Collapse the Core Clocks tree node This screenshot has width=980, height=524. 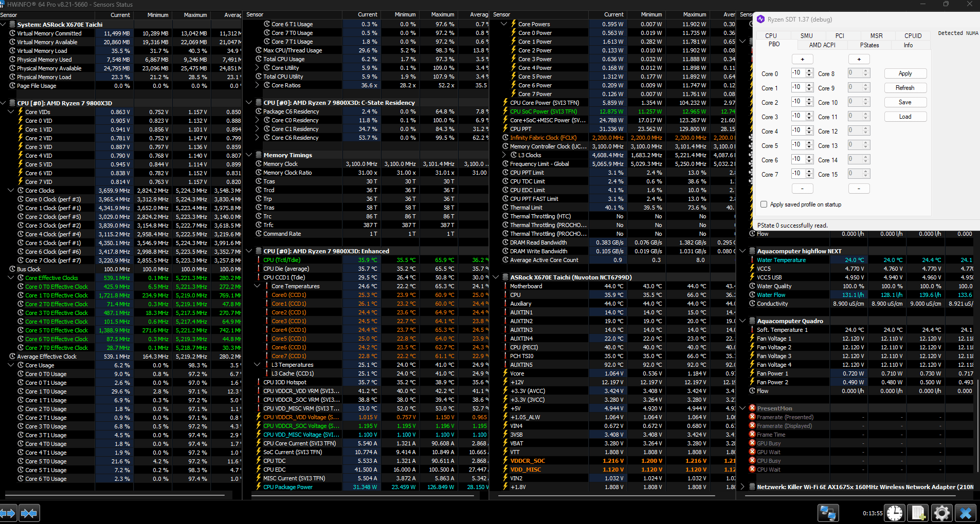coord(11,190)
